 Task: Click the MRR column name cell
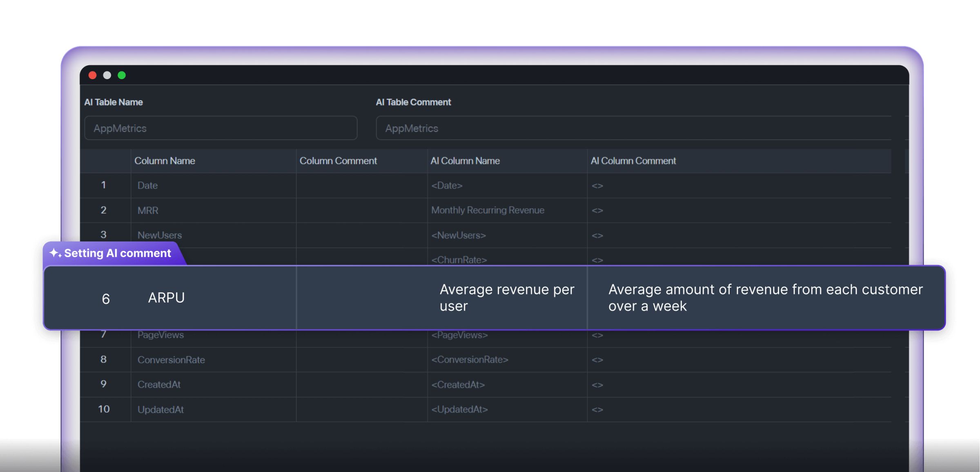tap(148, 210)
